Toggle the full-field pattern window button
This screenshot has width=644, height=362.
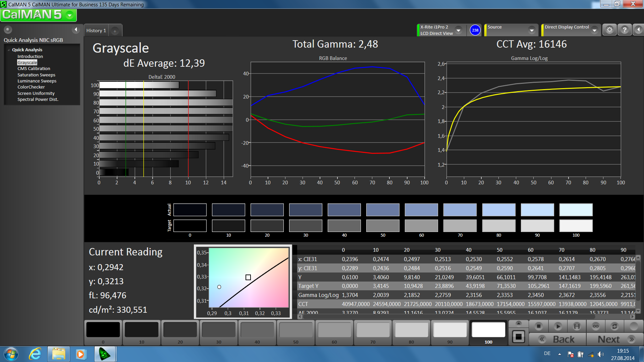tap(519, 337)
